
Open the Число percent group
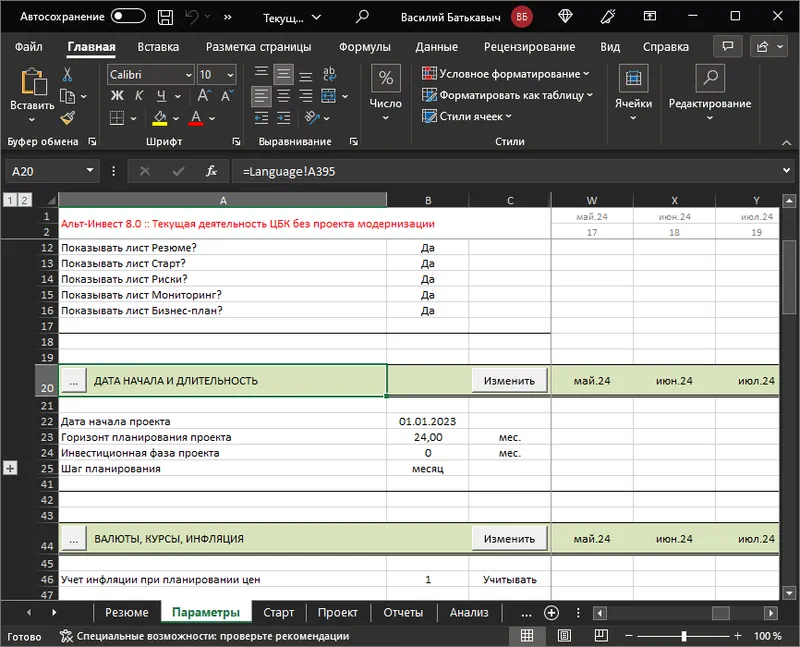pos(386,93)
